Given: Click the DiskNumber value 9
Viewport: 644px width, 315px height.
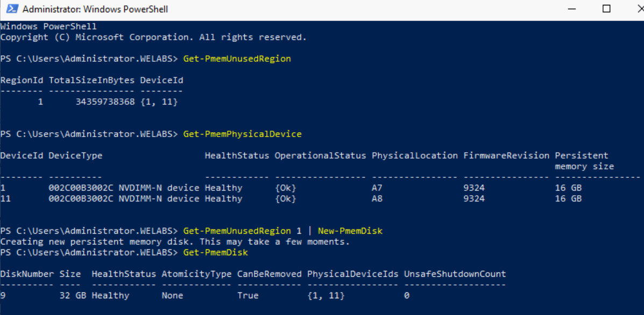Looking at the screenshot, I should tap(3, 295).
